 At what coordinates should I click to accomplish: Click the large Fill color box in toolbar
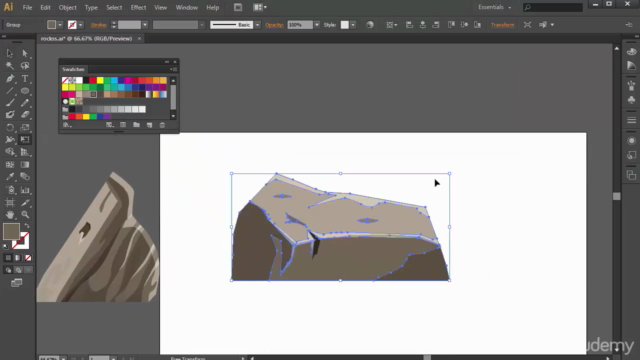[11, 231]
